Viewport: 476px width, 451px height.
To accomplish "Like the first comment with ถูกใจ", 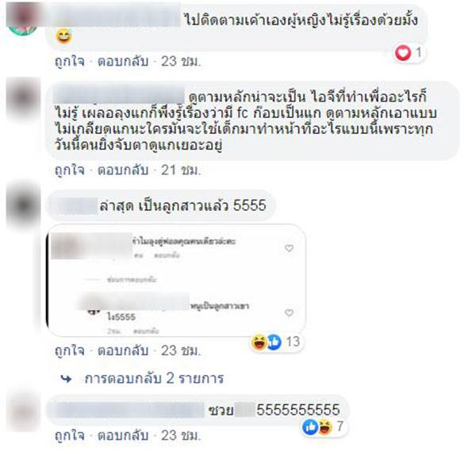I will pos(70,62).
